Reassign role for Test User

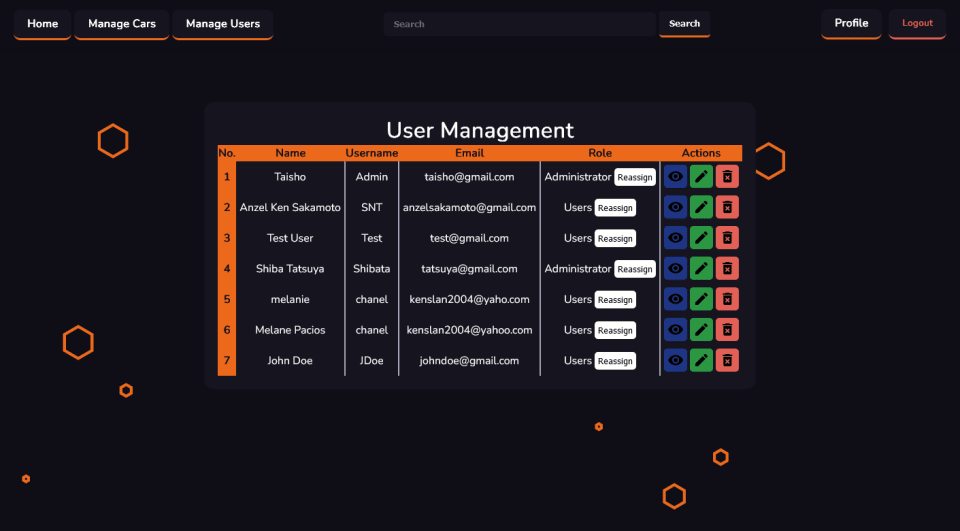click(615, 238)
